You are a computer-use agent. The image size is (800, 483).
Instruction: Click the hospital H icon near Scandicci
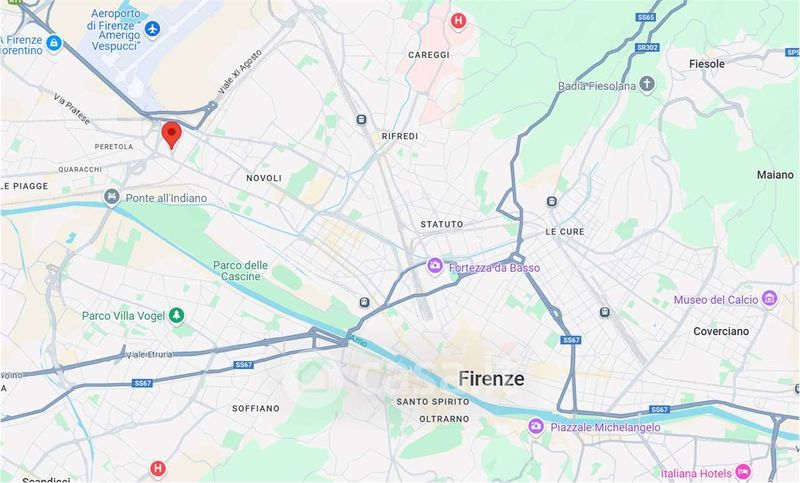point(158,468)
